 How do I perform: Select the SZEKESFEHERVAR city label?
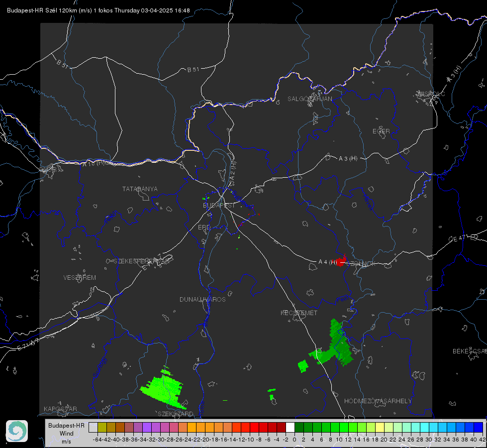tap(141, 261)
